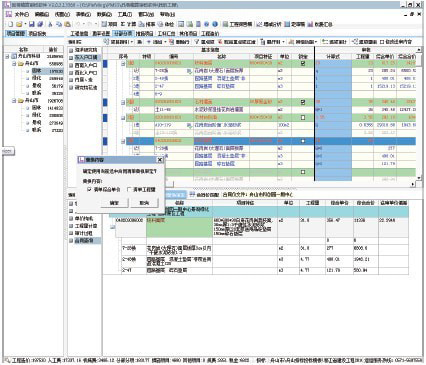
Task: Open the 文件(F) menu
Action: pos(18,14)
